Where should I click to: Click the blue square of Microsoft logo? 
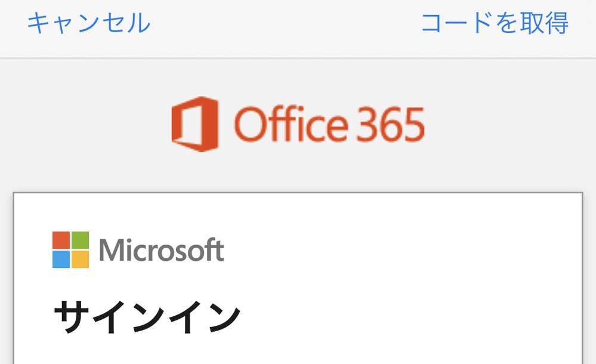tap(61, 260)
